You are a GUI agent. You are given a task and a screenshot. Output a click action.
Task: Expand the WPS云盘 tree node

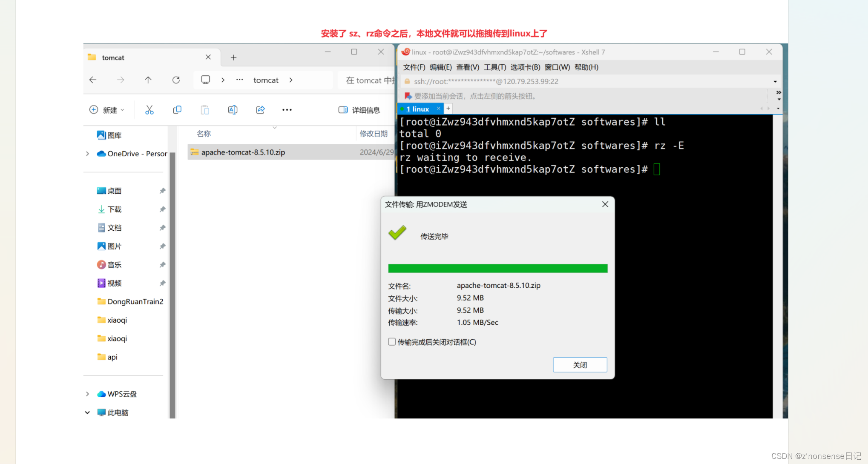point(88,394)
